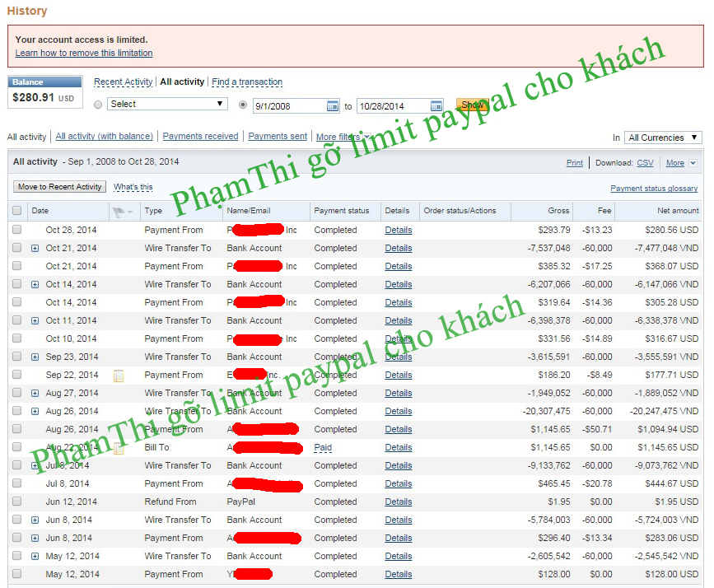Open Details for Aug 27, 2014 wire transfer
This screenshot has height=588, width=714.
tap(399, 393)
